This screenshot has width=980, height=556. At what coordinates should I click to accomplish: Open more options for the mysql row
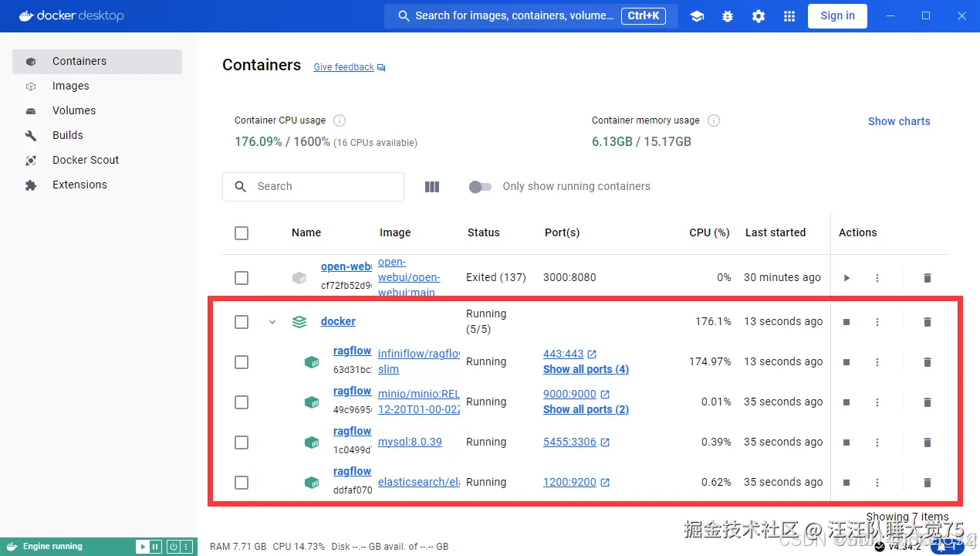(877, 442)
